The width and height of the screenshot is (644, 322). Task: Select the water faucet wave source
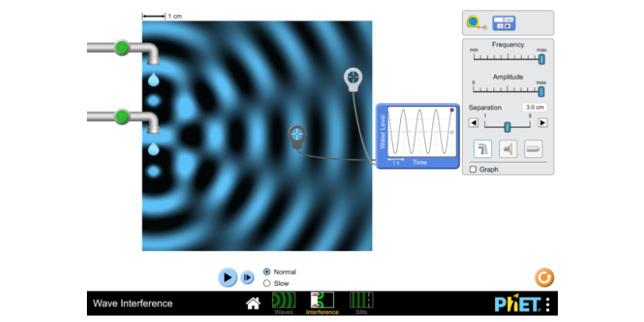click(x=483, y=149)
